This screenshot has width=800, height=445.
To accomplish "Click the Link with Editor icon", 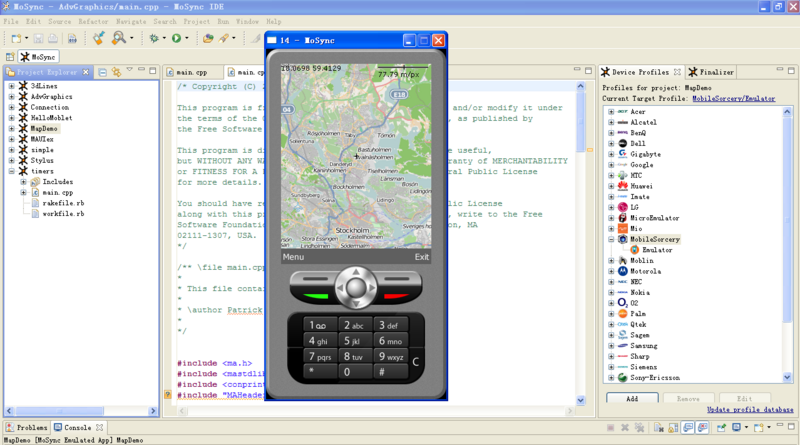I will click(117, 72).
